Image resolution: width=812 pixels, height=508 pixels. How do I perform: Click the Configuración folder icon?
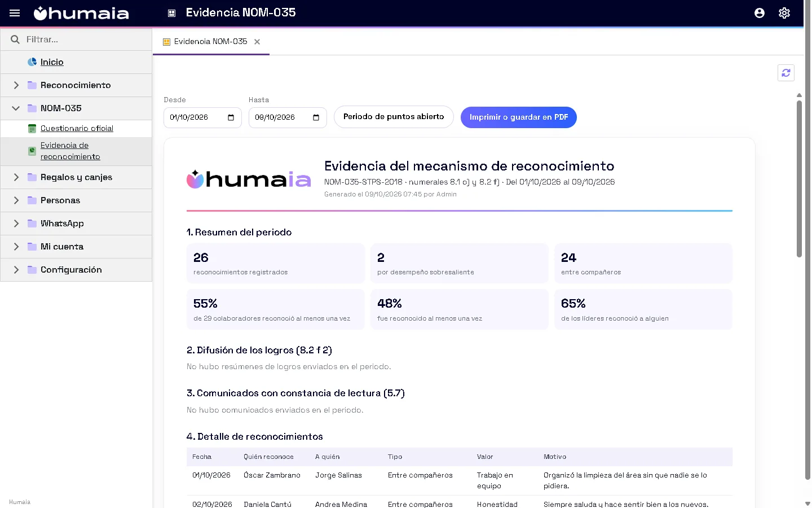coord(32,270)
